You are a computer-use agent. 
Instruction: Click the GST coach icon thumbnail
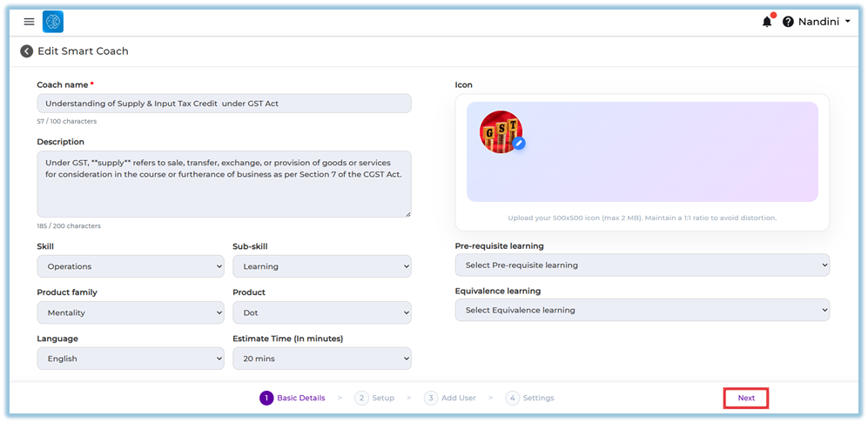coord(500,131)
